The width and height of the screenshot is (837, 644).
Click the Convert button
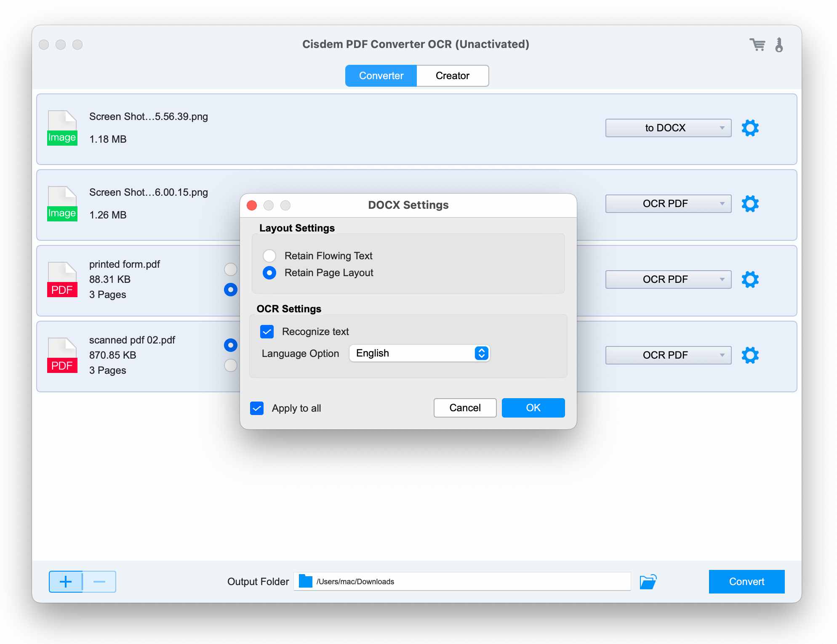tap(746, 581)
